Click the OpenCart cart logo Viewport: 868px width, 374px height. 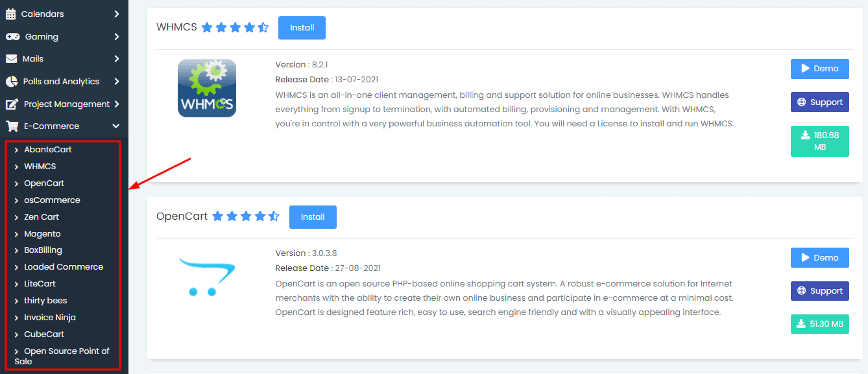point(207,277)
